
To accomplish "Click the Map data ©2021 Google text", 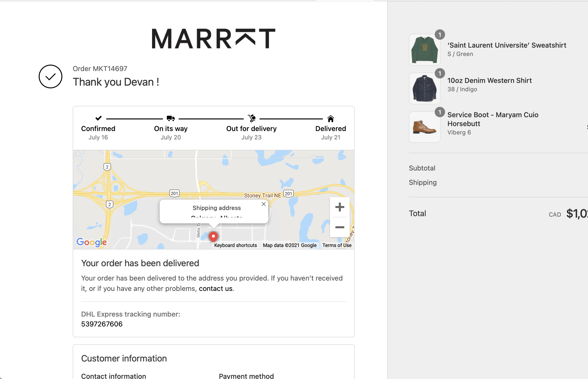I will point(290,245).
